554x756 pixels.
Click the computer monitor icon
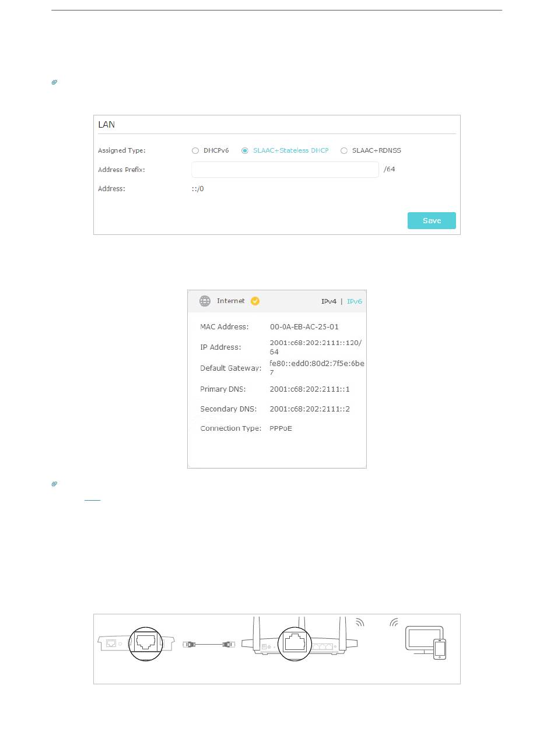tap(424, 640)
